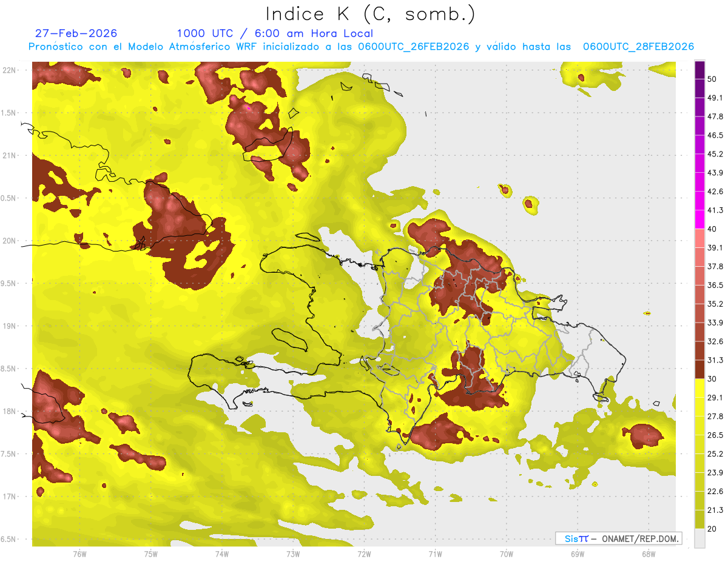
Task: Click the olive swatch between 20 and 21.3
Action: 699,519
